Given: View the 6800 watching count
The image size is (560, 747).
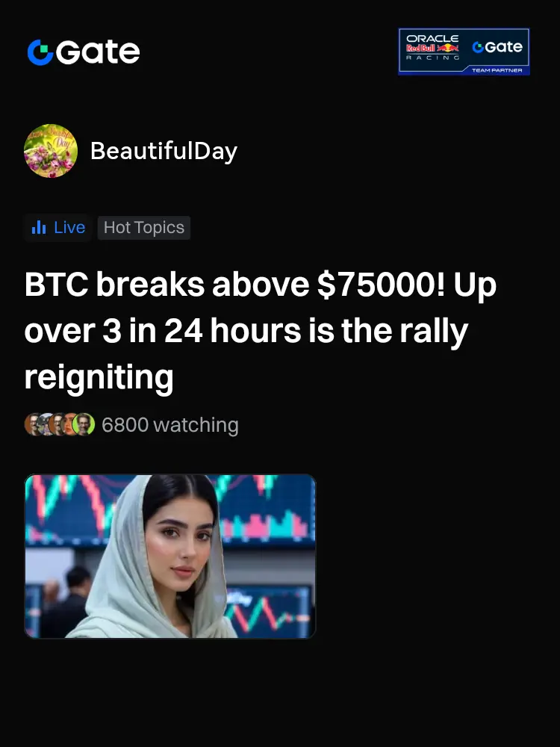Looking at the screenshot, I should point(170,425).
